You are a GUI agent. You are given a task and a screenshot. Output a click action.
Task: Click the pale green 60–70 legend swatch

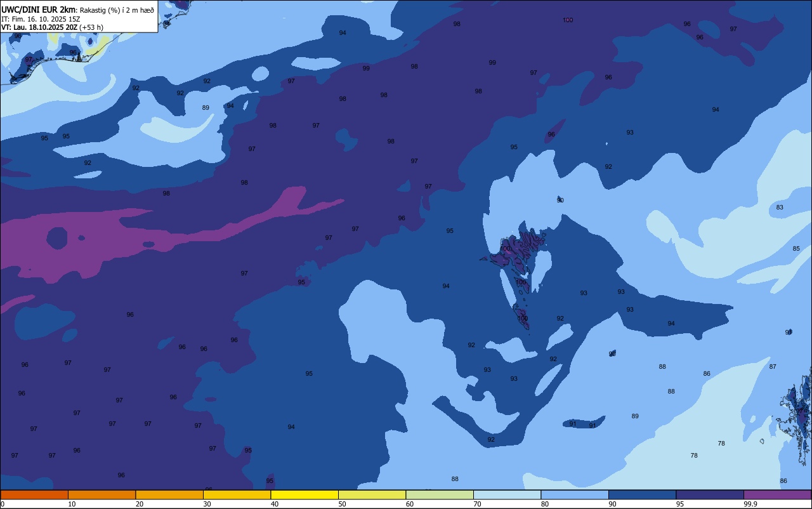click(x=440, y=494)
